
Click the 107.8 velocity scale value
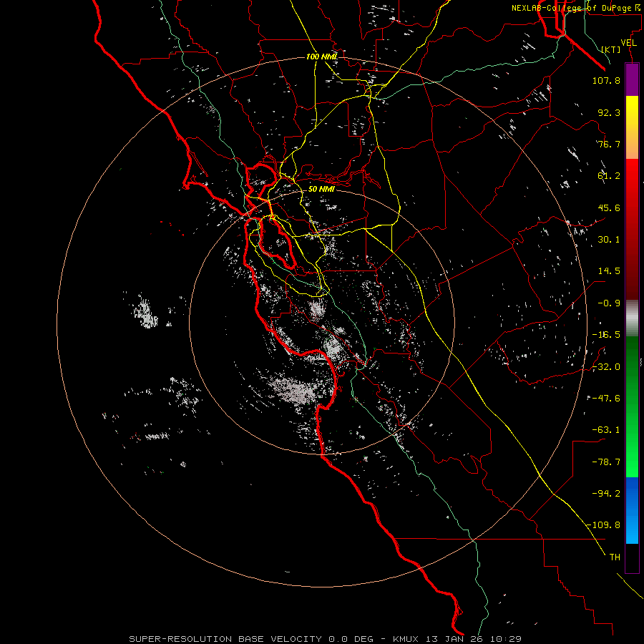coord(606,80)
